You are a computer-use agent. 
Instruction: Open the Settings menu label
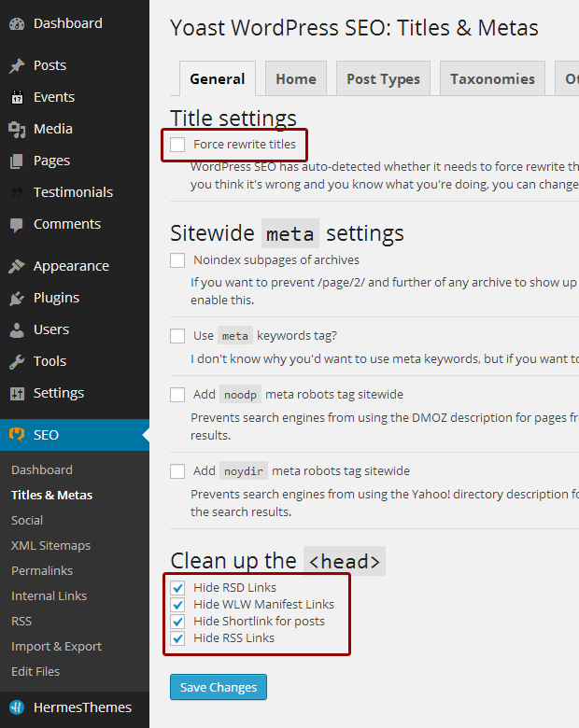(x=59, y=393)
